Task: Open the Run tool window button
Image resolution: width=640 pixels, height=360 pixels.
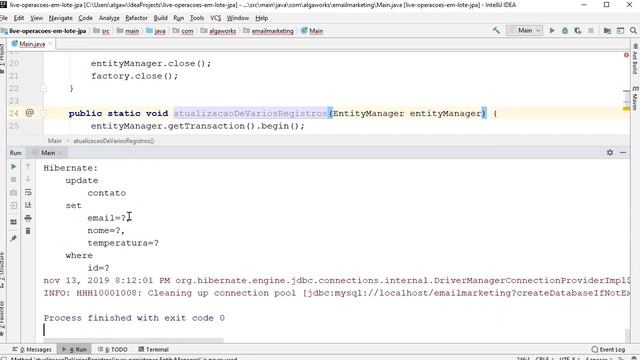Action: 75,349
